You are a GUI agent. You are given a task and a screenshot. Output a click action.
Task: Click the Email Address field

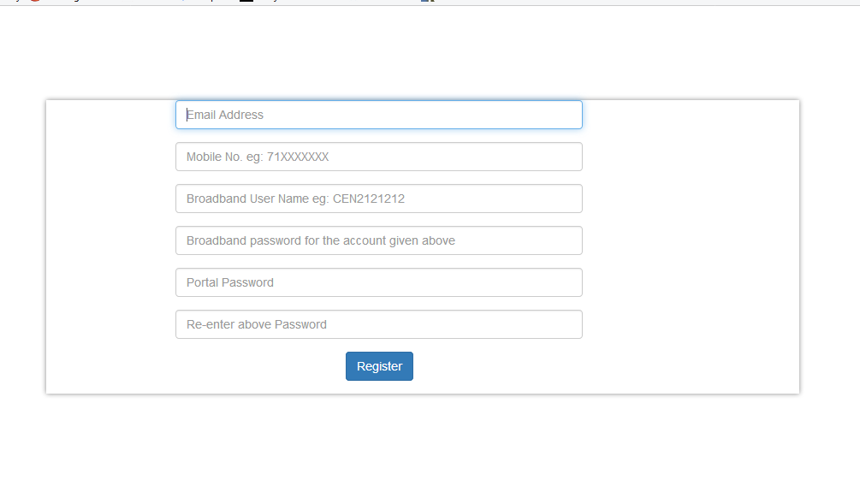[x=378, y=115]
